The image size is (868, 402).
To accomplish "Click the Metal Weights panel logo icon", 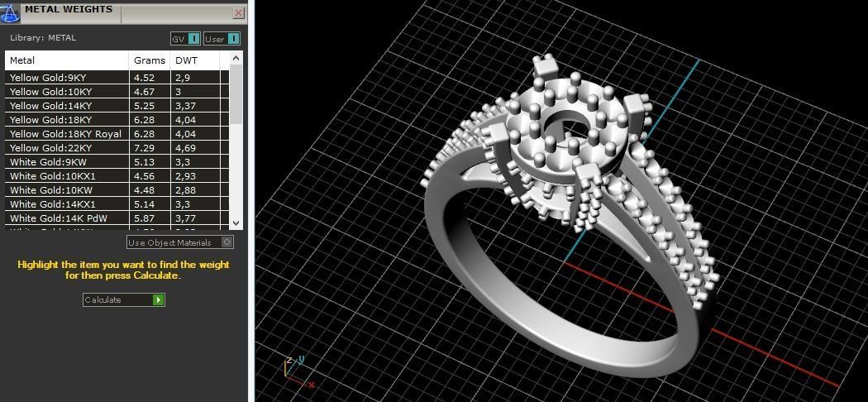I will pyautogui.click(x=9, y=12).
